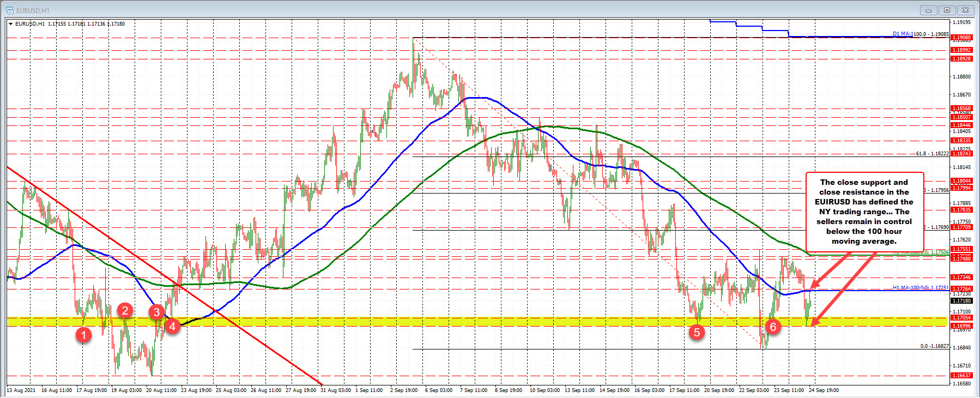Screen dimensions: 980x398
Task: Click the H1 MA 100 indicator label
Action: (x=920, y=287)
